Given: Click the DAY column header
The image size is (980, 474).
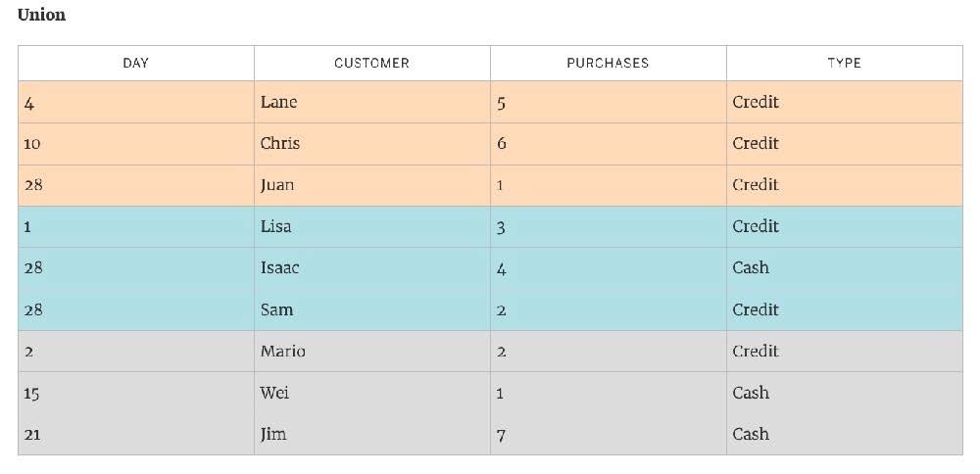Looking at the screenshot, I should point(135,63).
